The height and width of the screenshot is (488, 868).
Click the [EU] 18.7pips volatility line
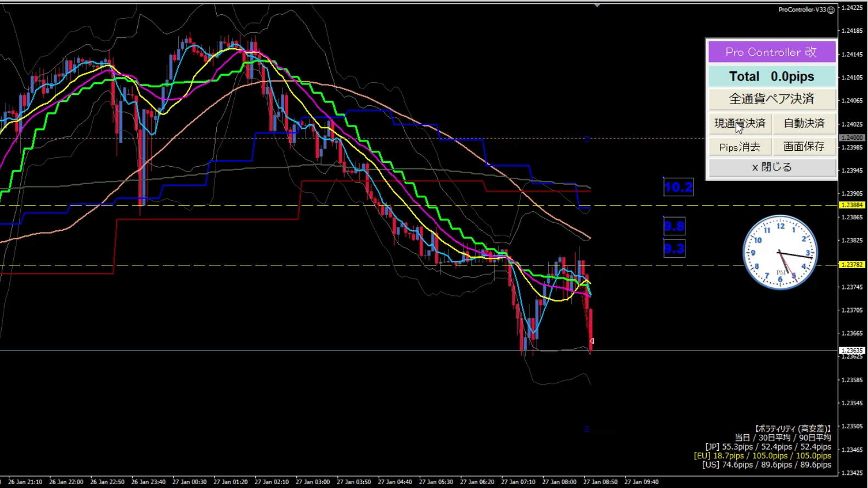pos(763,456)
